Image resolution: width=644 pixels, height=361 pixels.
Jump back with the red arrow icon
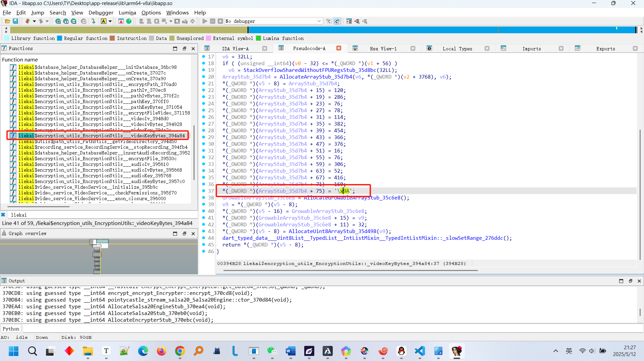point(28,21)
